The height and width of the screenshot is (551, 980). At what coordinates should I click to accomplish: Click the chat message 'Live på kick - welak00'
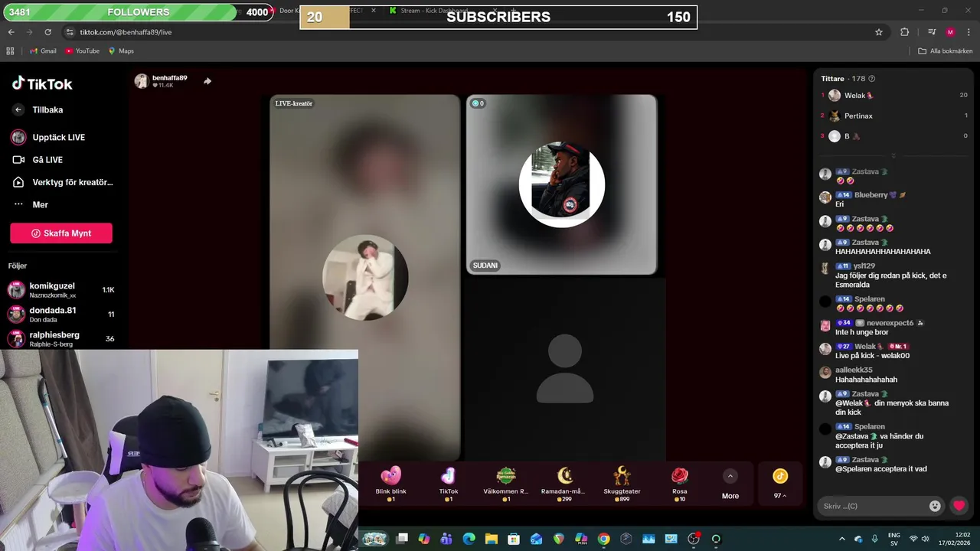point(872,356)
